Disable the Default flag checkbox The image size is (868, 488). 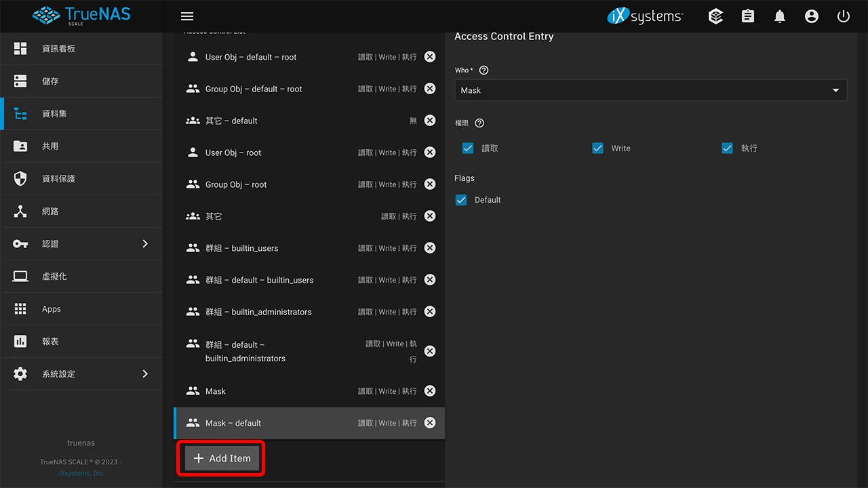[x=461, y=200]
